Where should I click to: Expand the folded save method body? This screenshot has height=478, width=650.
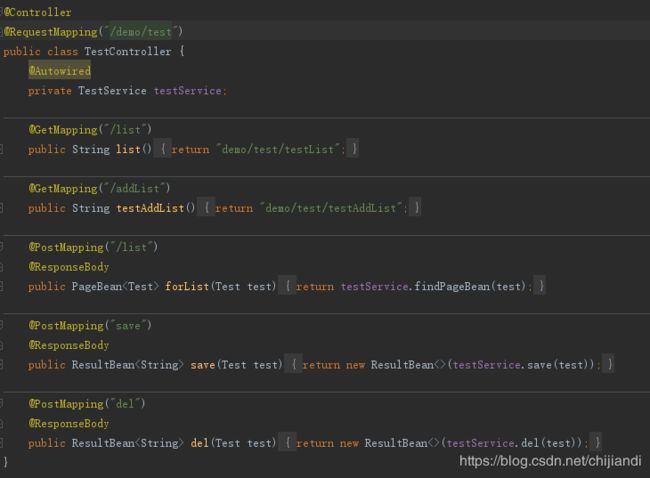pyautogui.click(x=293, y=364)
